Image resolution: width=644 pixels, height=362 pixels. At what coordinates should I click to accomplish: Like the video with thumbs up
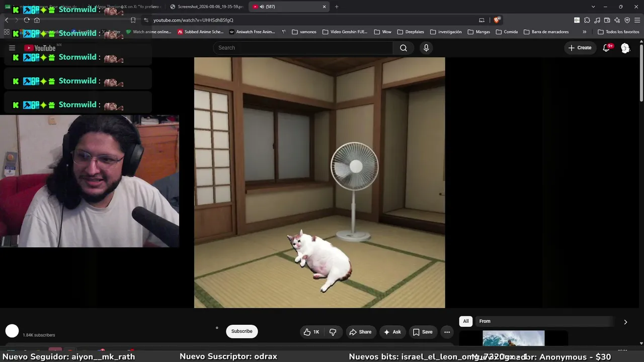pos(312,332)
